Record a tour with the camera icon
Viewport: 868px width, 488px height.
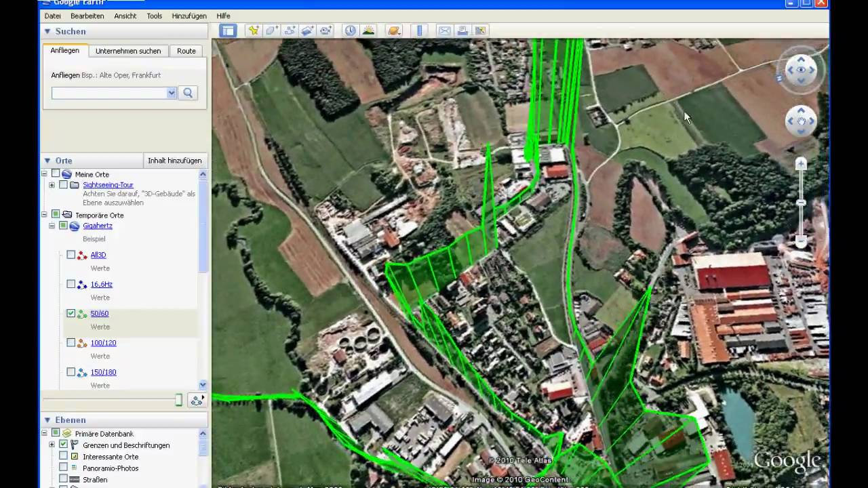326,30
